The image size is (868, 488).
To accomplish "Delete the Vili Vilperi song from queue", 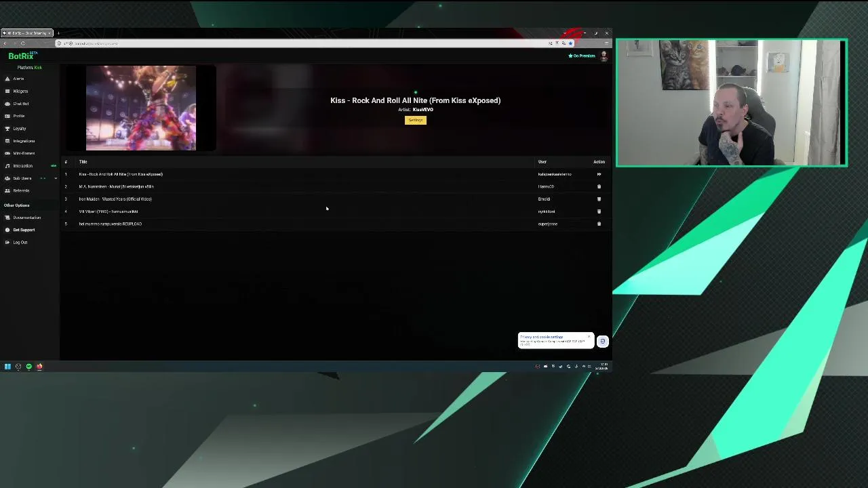I will click(x=599, y=211).
